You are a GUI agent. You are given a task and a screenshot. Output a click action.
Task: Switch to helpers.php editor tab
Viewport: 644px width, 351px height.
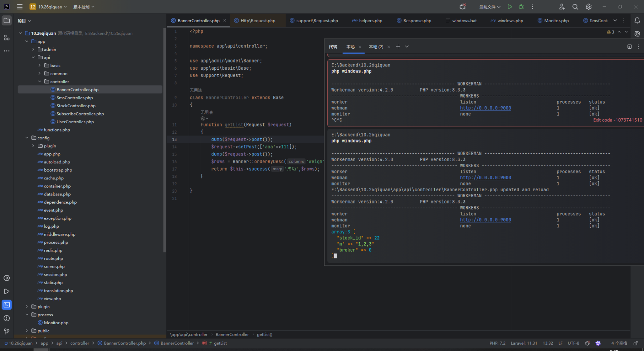tap(367, 21)
